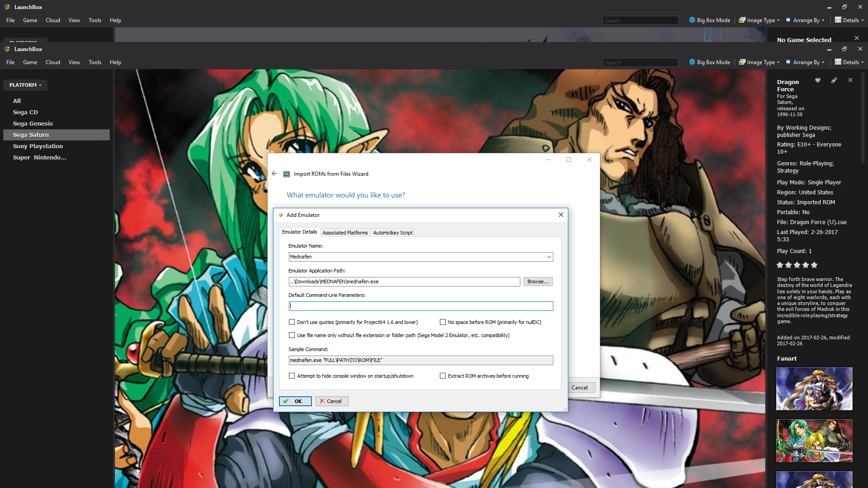Open Big Box Mode in back window
The image size is (868, 488).
[x=709, y=20]
